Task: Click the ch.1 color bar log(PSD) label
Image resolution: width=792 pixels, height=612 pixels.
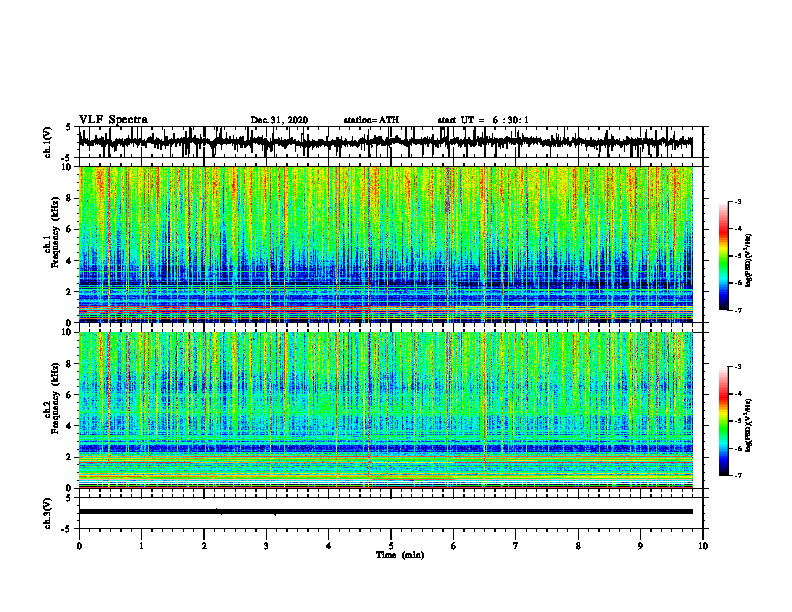Action: (749, 261)
